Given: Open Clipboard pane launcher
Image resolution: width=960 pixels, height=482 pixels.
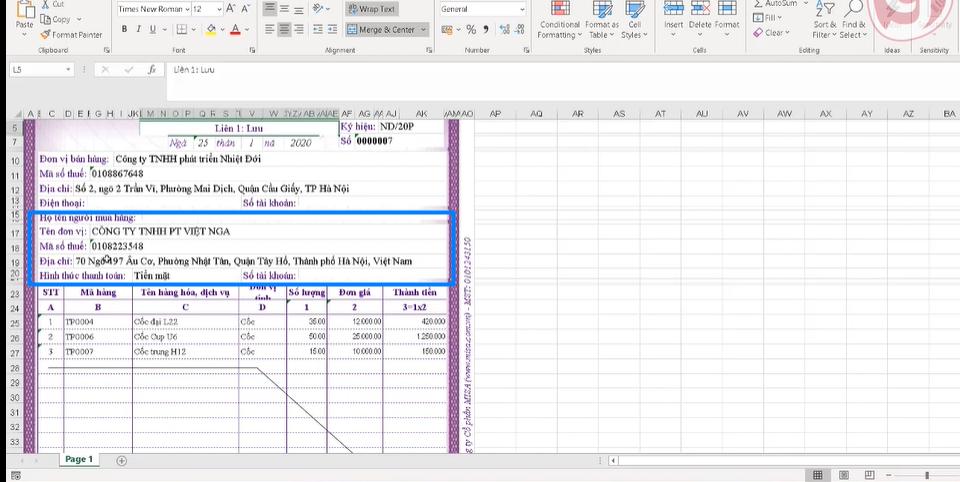Looking at the screenshot, I should click(107, 50).
